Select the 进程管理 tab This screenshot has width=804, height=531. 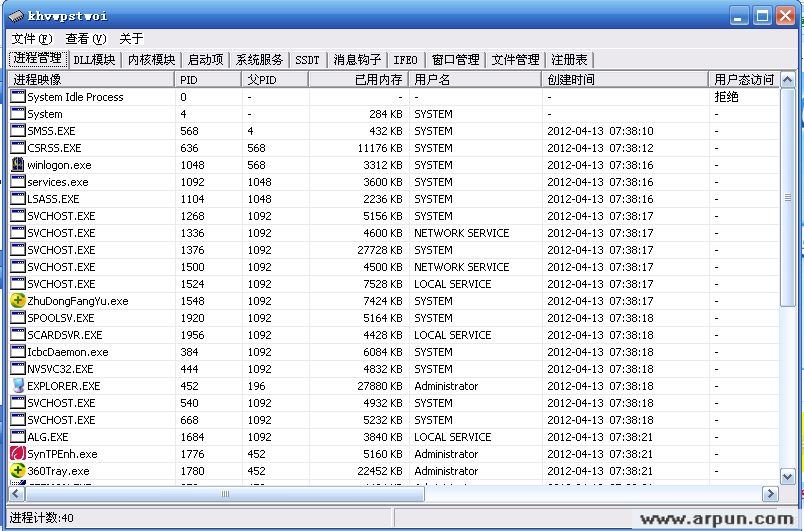(x=37, y=58)
